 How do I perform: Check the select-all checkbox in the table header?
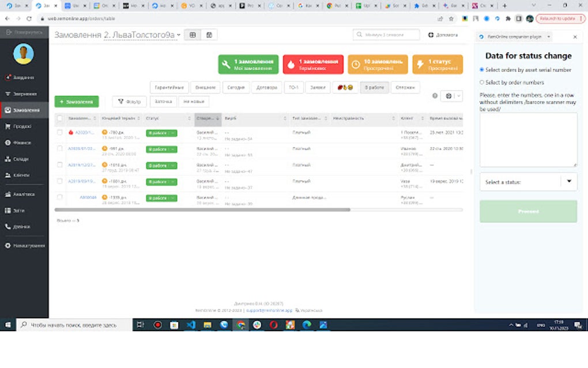pyautogui.click(x=59, y=118)
